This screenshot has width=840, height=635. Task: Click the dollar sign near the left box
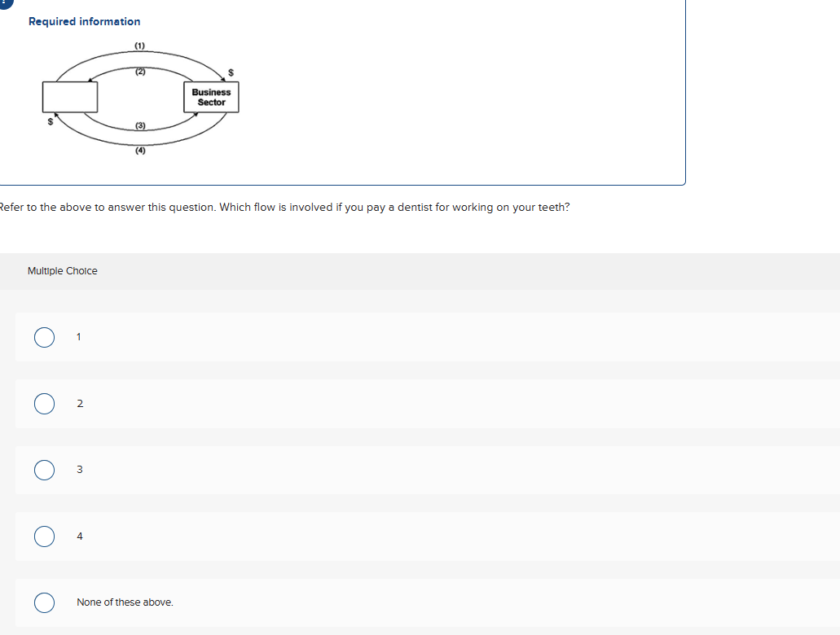pyautogui.click(x=49, y=122)
